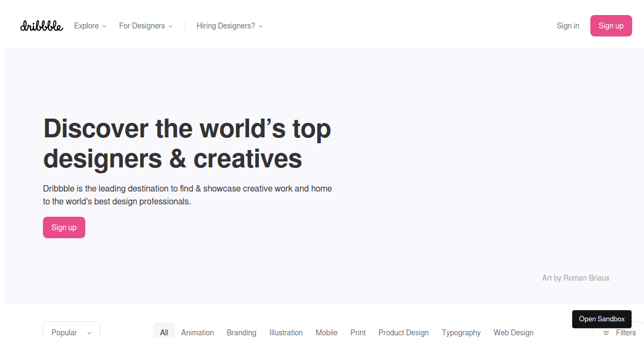Click the For Designers dropdown arrow
644x338 pixels.
coord(171,26)
